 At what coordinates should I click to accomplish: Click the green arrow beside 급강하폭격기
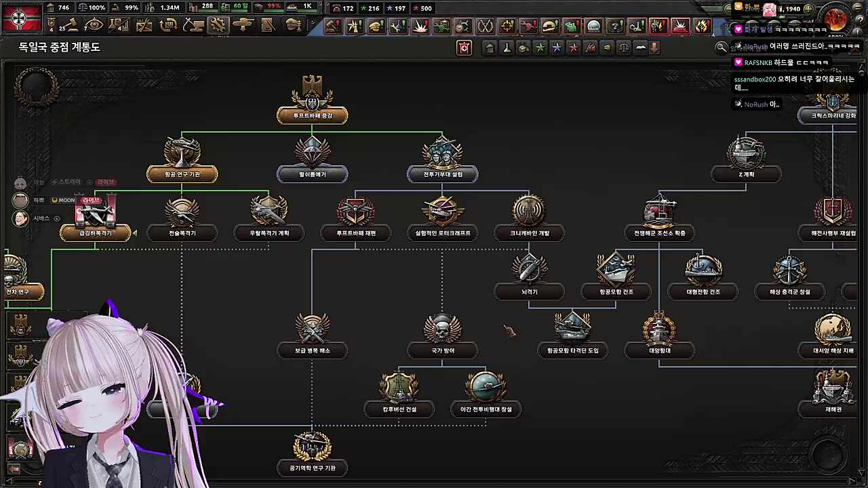(134, 233)
